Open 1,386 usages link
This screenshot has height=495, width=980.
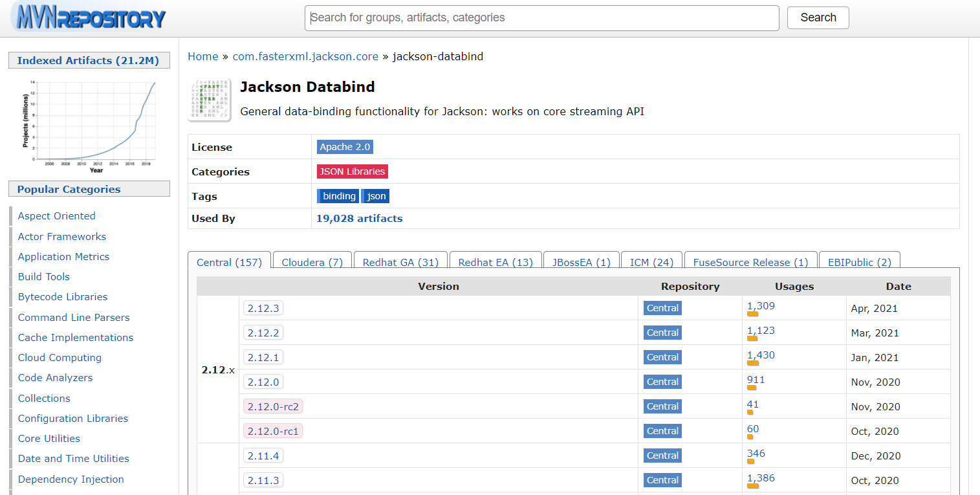pos(761,478)
